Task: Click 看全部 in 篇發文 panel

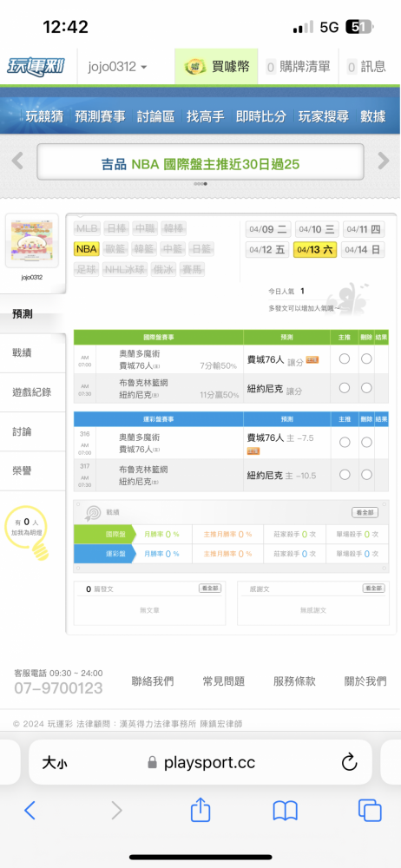Action: click(x=210, y=589)
